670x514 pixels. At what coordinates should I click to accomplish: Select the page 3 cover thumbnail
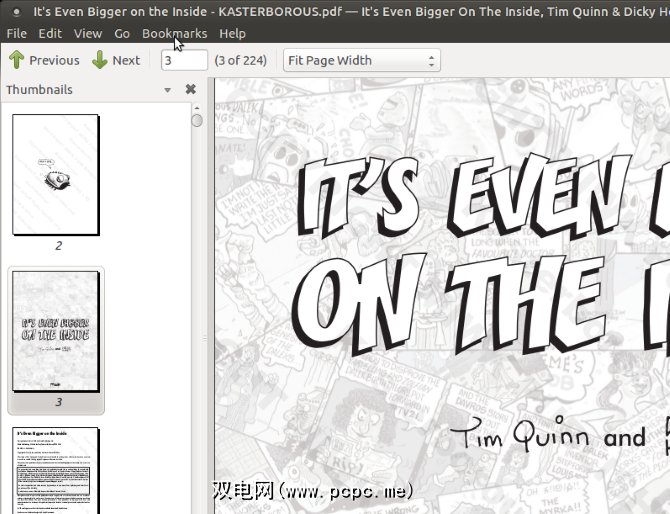pos(56,332)
